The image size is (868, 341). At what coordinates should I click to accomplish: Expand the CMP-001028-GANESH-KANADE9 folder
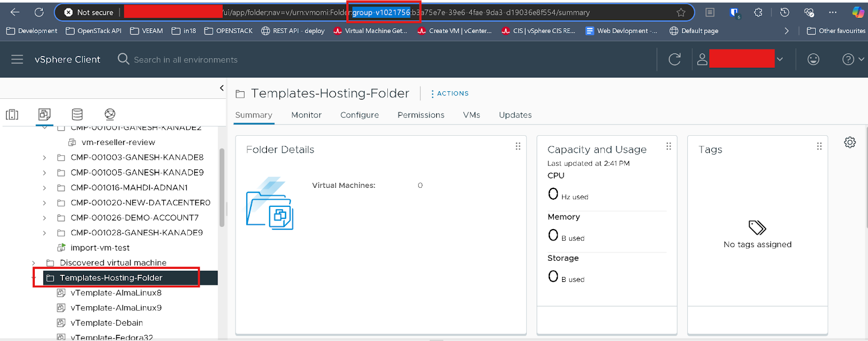44,233
